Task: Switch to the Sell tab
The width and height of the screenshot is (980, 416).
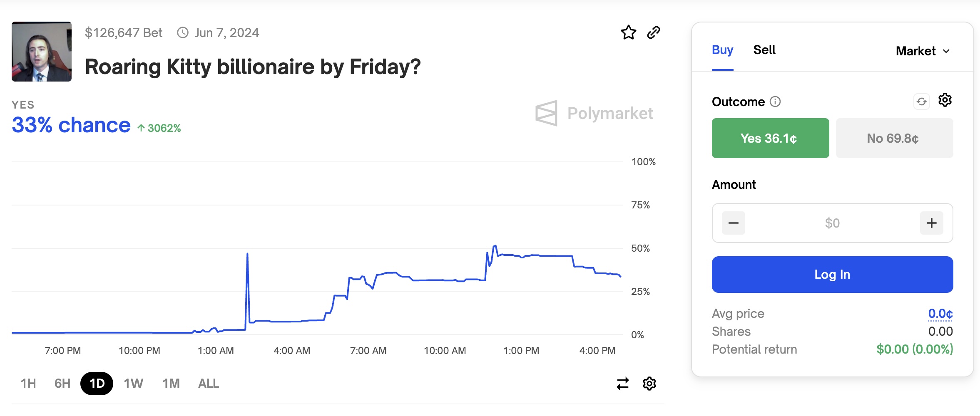Action: 764,50
